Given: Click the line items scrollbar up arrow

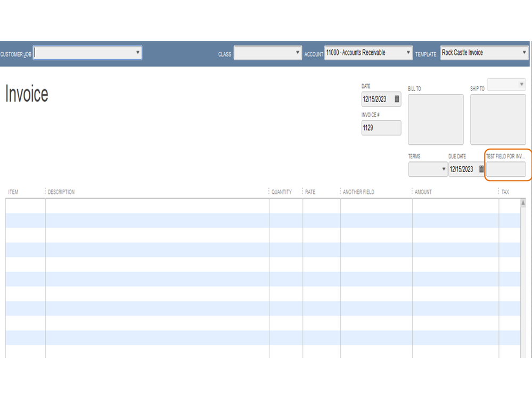Looking at the screenshot, I should click(x=523, y=203).
